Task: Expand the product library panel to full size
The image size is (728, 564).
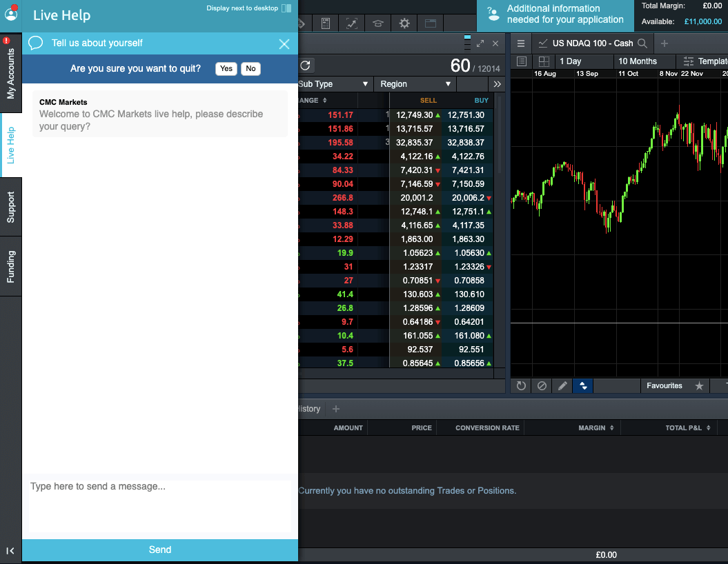Action: [480, 43]
